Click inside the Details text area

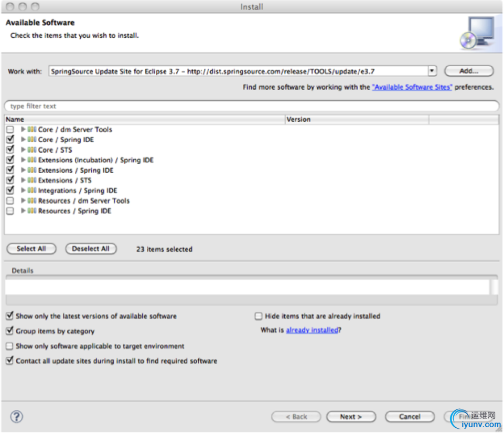248,287
